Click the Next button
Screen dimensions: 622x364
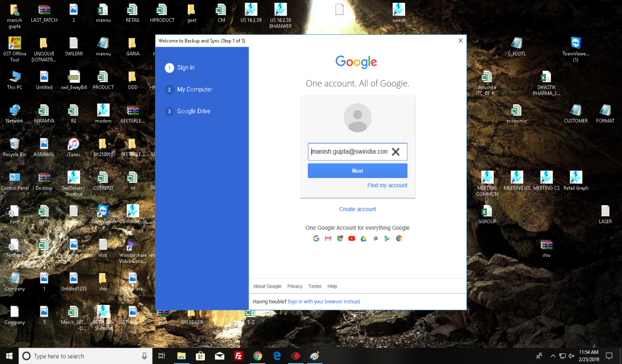point(357,170)
